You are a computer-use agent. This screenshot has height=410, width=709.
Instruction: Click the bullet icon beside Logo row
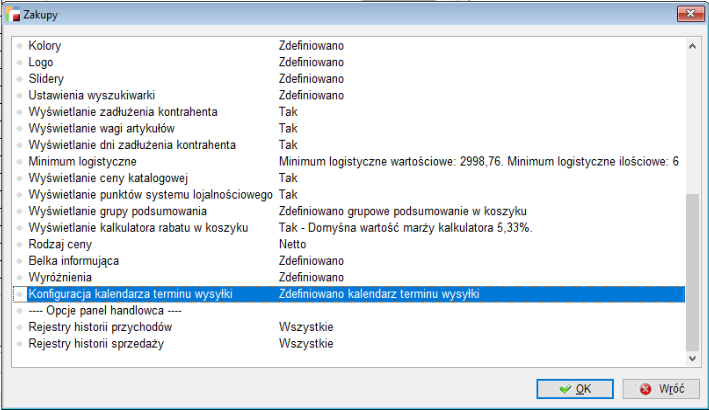click(19, 62)
